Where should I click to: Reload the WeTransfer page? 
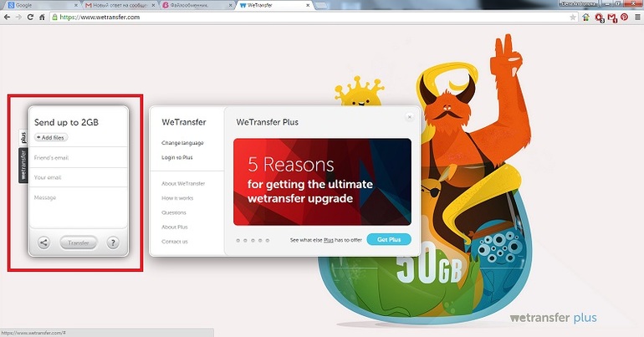tap(30, 18)
